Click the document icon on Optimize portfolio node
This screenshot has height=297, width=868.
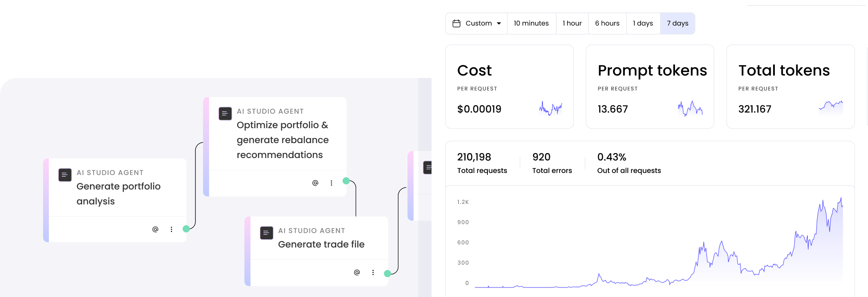tap(225, 113)
